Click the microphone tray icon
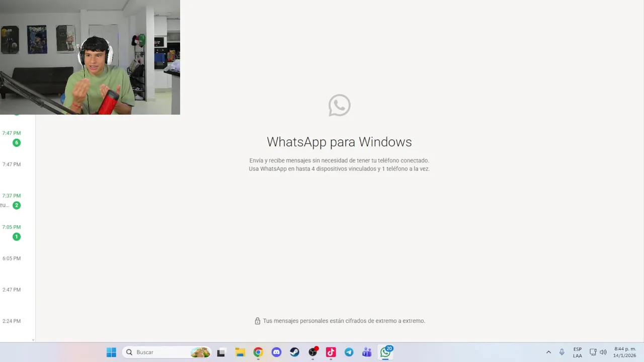Image resolution: width=644 pixels, height=362 pixels. pyautogui.click(x=562, y=352)
